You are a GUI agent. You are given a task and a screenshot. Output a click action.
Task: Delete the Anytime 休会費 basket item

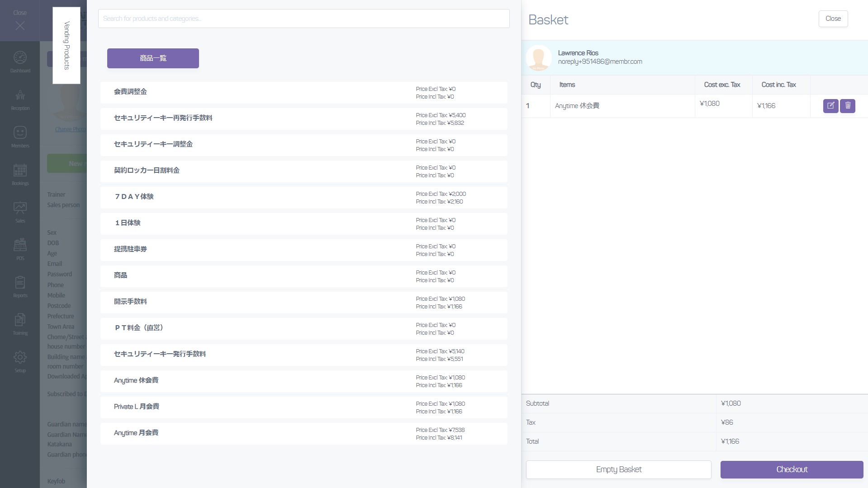coord(848,106)
